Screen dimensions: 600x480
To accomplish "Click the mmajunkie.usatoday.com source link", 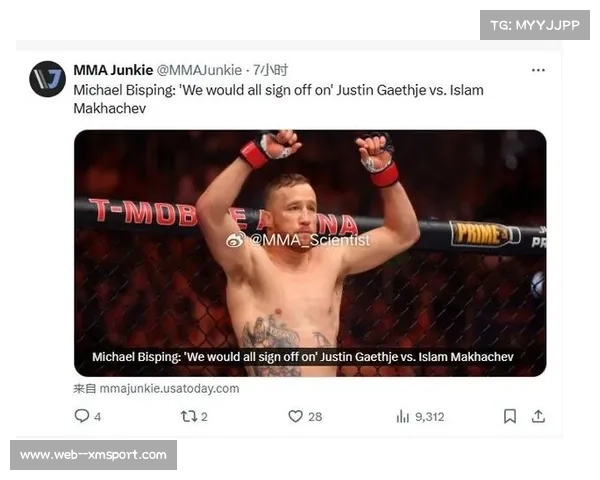I will tap(169, 389).
